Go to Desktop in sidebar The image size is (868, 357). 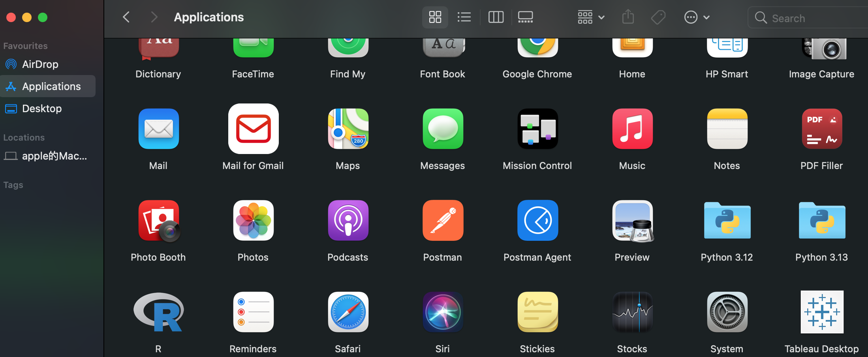[x=41, y=108]
